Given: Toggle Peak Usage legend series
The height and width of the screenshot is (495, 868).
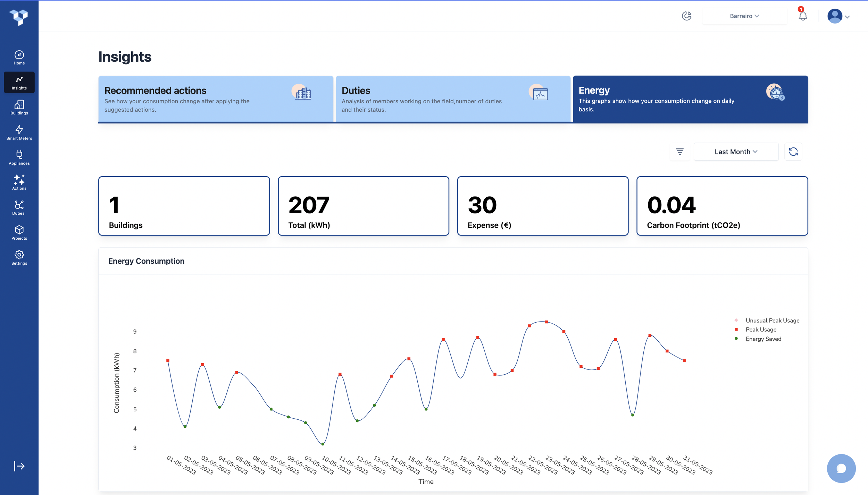Looking at the screenshot, I should coord(760,330).
